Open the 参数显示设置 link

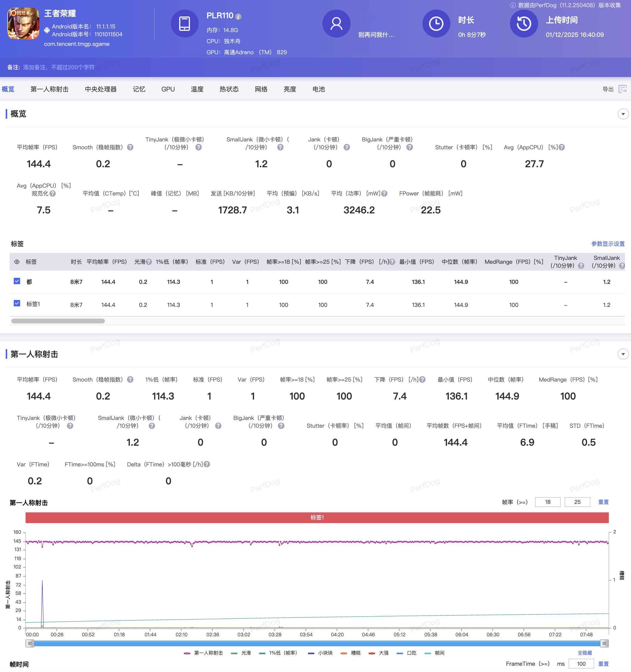(608, 244)
